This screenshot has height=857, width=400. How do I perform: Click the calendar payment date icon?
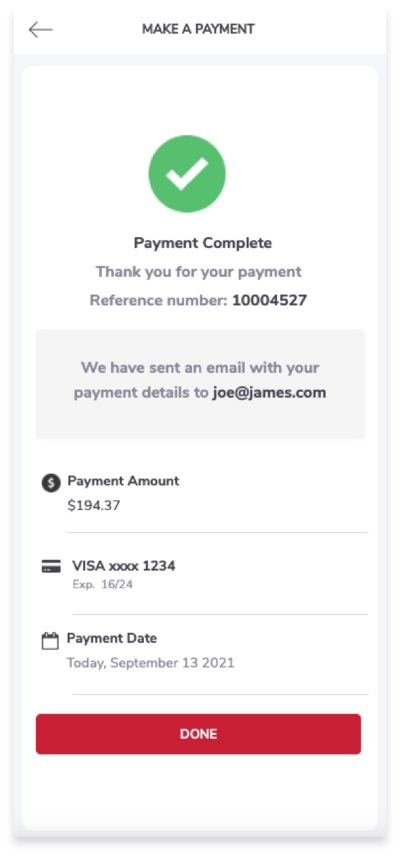click(x=50, y=641)
